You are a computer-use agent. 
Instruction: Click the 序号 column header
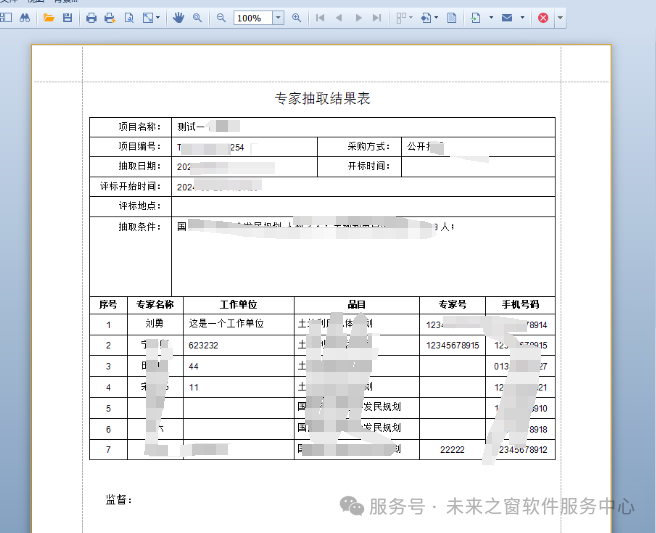[108, 305]
